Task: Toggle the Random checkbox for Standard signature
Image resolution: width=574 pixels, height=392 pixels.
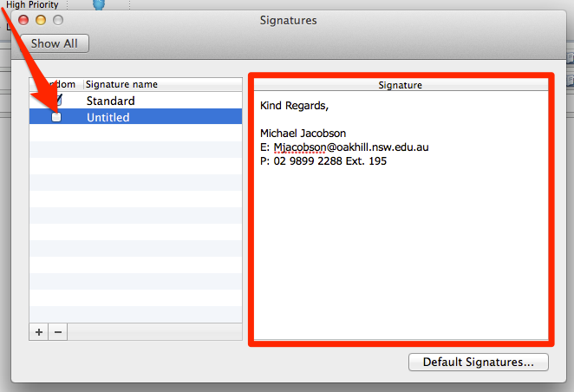Action: (x=58, y=100)
